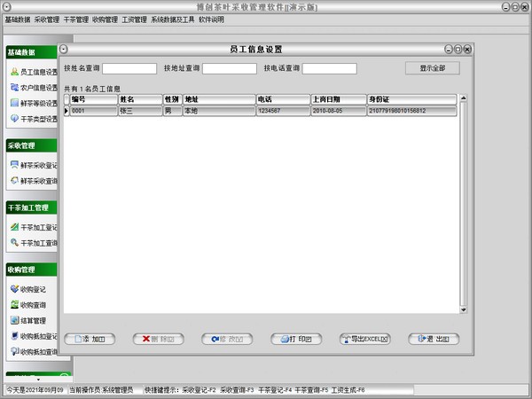
Task: Open 鲜茶采收登记 sidebar item
Action: coord(34,165)
